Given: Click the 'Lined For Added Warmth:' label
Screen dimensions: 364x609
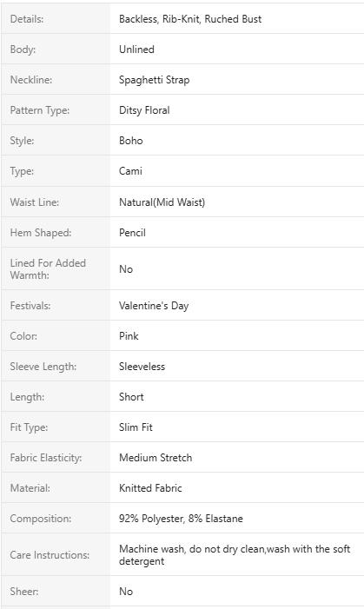Looking at the screenshot, I should [48, 268].
